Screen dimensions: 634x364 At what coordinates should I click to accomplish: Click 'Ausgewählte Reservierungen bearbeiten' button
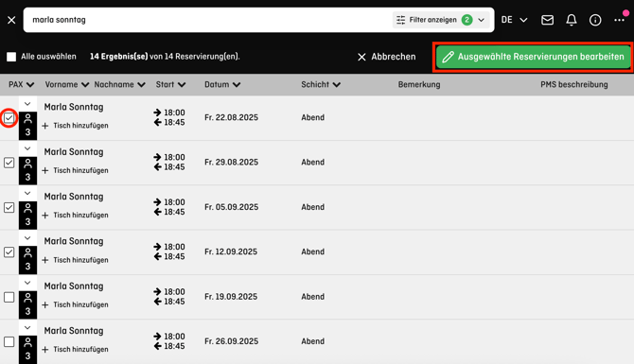pos(534,57)
